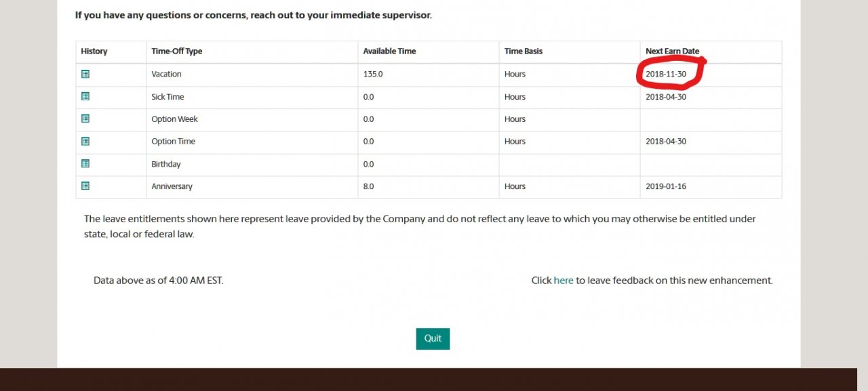Screen dimensions: 868x391
Task: Open history icon for Vacation row
Action: pyautogui.click(x=85, y=74)
